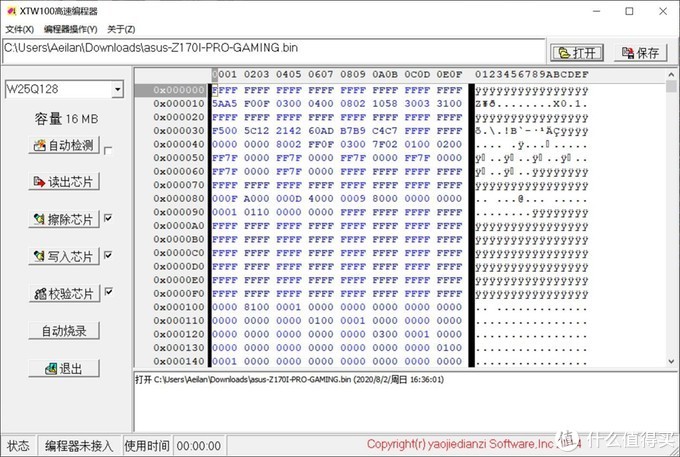The image size is (680, 457).
Task: Toggle checkbox next to 擦除芯片
Action: pos(108,218)
